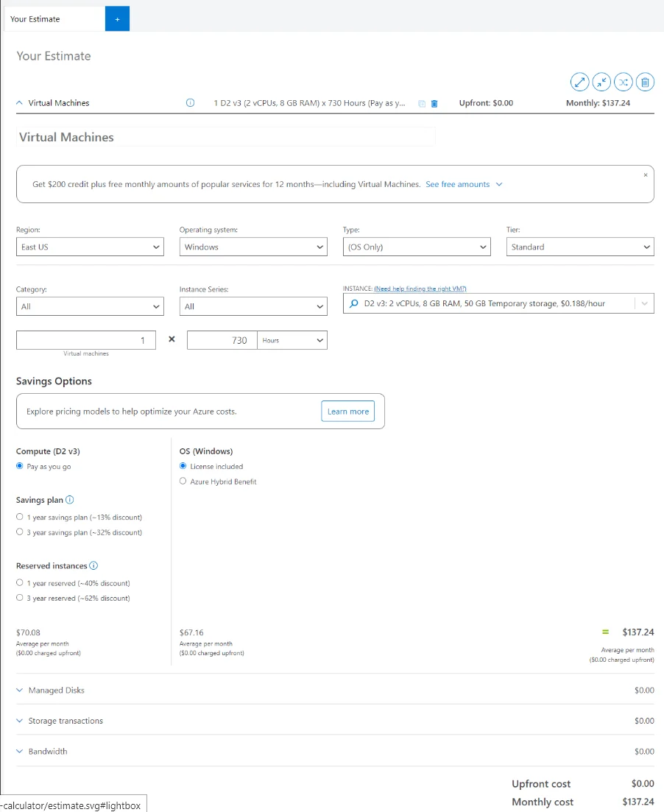Click the Reserved instances info icon

(93, 565)
